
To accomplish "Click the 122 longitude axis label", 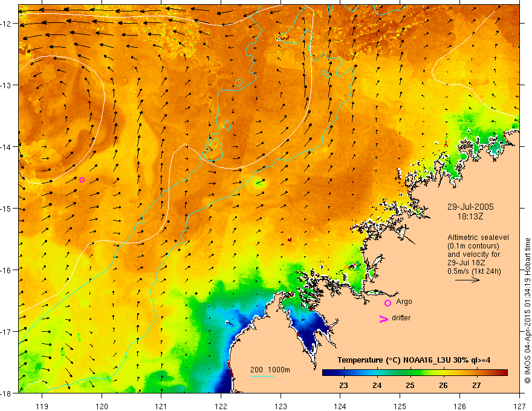I will coord(221,406).
